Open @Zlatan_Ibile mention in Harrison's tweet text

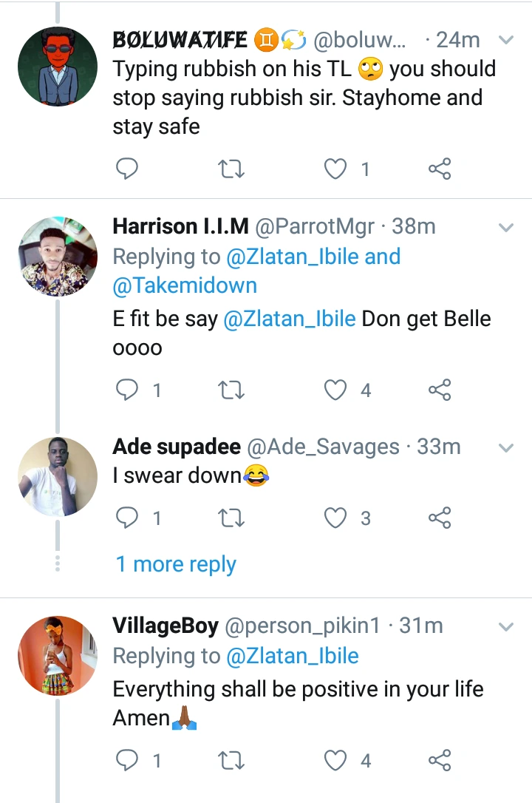(289, 319)
